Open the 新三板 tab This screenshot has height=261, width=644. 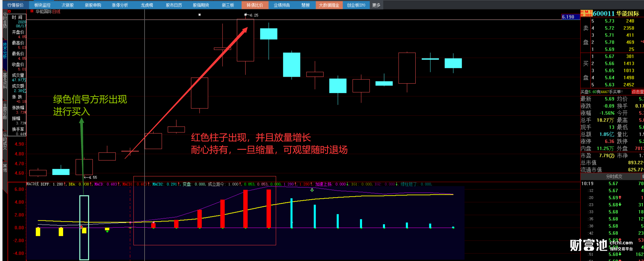[228, 5]
